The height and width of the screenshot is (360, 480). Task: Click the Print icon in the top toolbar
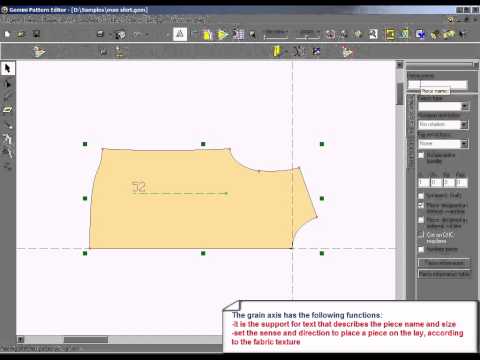(100, 34)
